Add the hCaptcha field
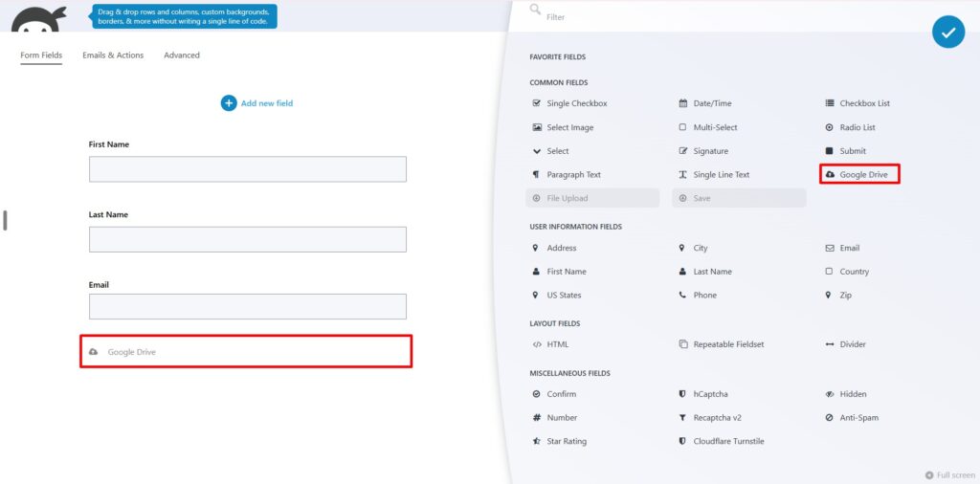 pyautogui.click(x=703, y=394)
